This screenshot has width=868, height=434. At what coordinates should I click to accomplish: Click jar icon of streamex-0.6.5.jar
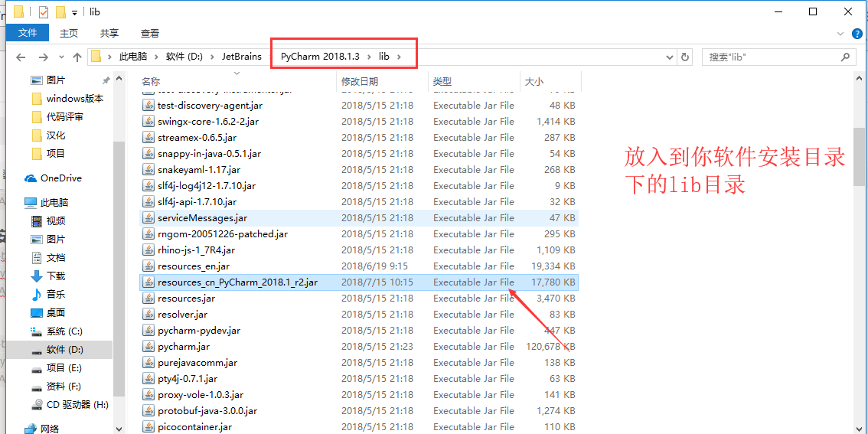[x=148, y=137]
